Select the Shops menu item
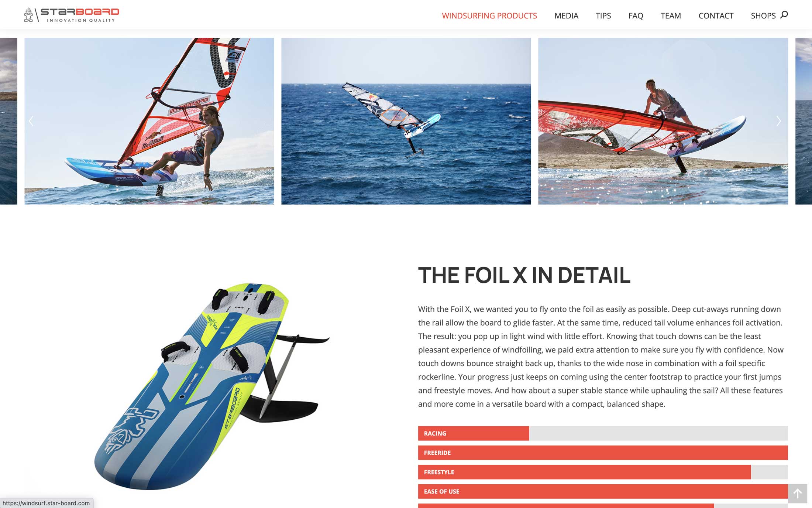Image resolution: width=812 pixels, height=508 pixels. tap(763, 16)
